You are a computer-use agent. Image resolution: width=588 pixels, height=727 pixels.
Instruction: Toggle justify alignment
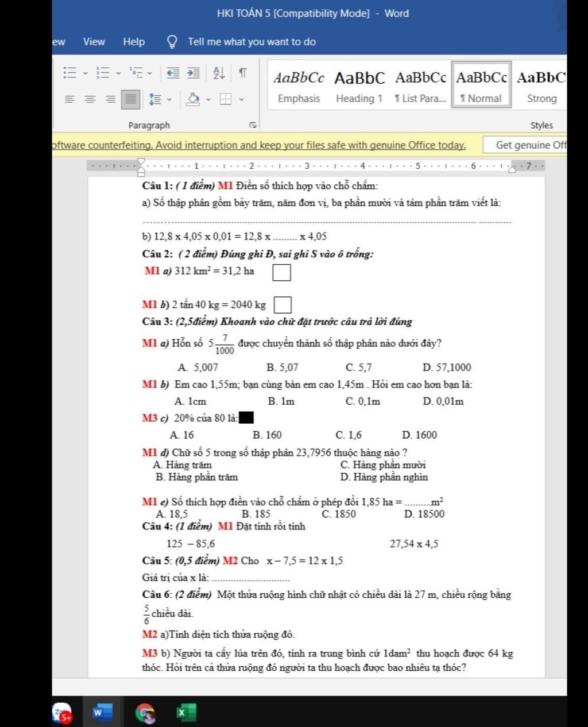[x=131, y=99]
